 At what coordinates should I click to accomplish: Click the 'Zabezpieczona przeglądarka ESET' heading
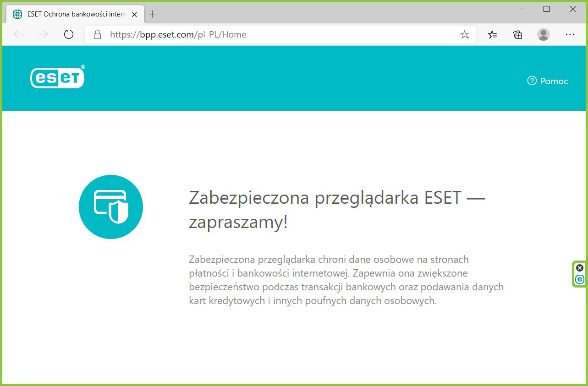point(337,210)
